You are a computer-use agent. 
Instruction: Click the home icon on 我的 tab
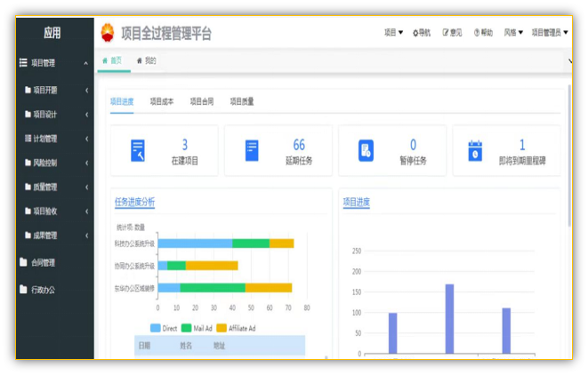click(140, 60)
